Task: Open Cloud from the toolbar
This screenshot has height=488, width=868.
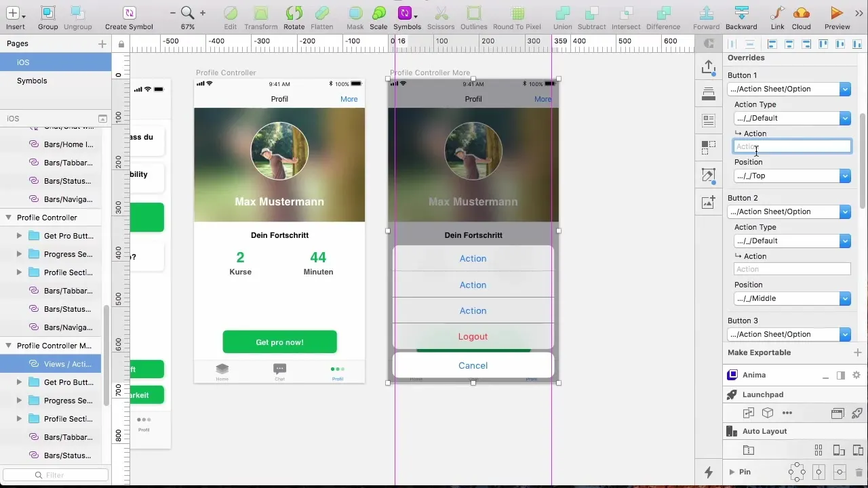Action: tap(801, 13)
